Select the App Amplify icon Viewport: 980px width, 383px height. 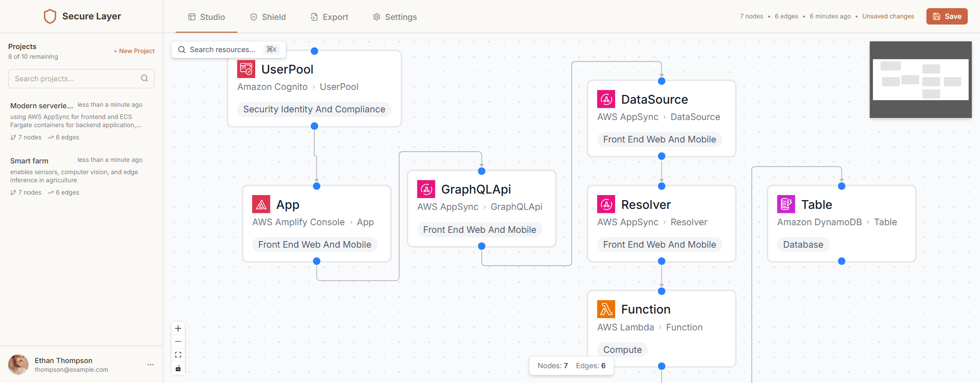(x=261, y=204)
